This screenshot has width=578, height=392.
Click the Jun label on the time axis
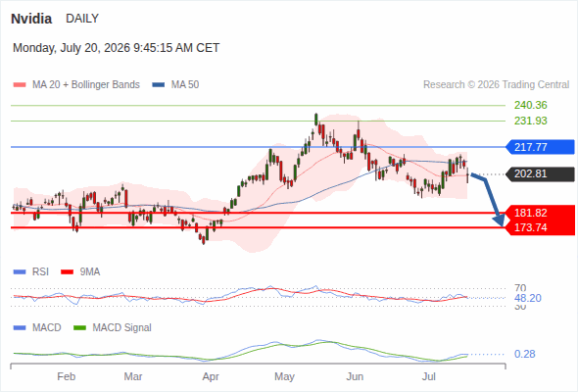[x=355, y=376]
